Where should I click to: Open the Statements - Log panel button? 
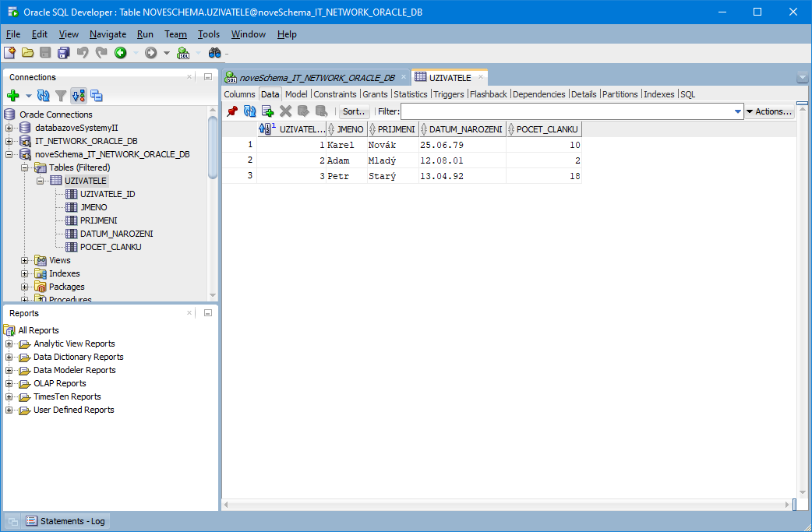[66, 521]
